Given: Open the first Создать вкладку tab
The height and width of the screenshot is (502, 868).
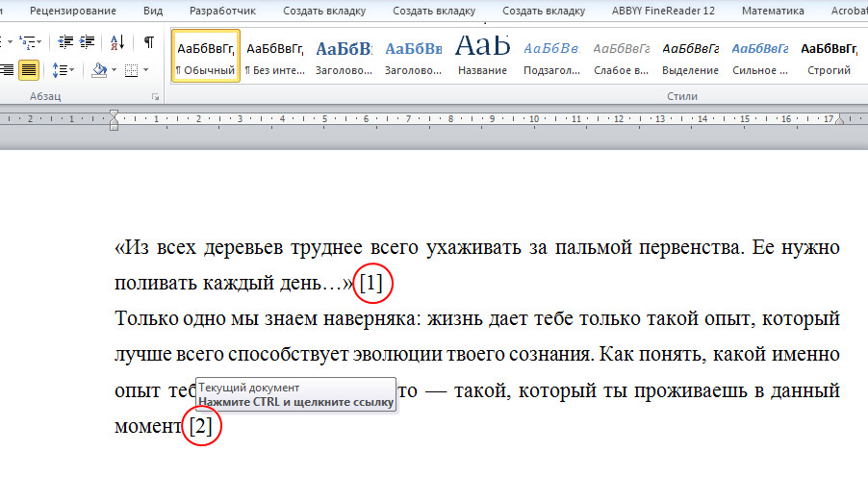Looking at the screenshot, I should [324, 11].
